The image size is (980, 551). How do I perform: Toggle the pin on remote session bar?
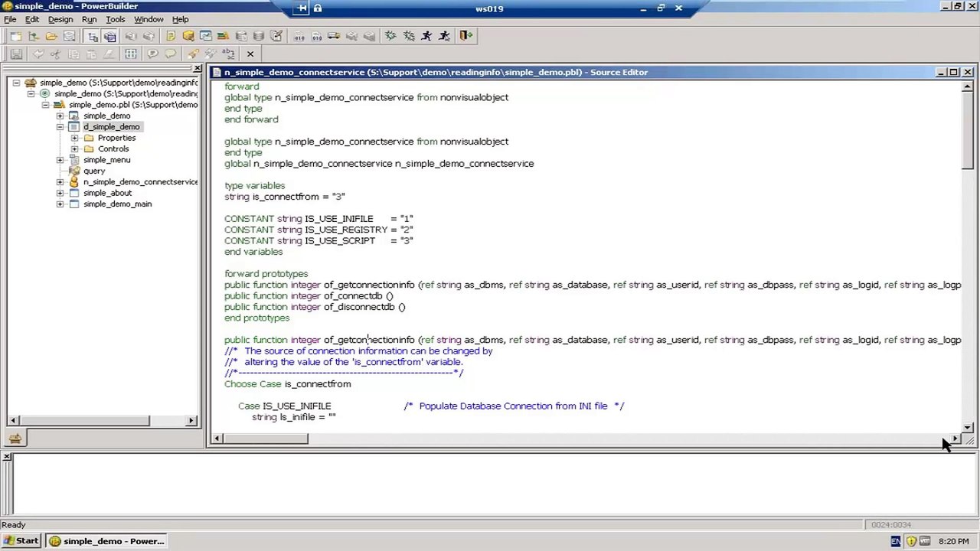(x=302, y=8)
